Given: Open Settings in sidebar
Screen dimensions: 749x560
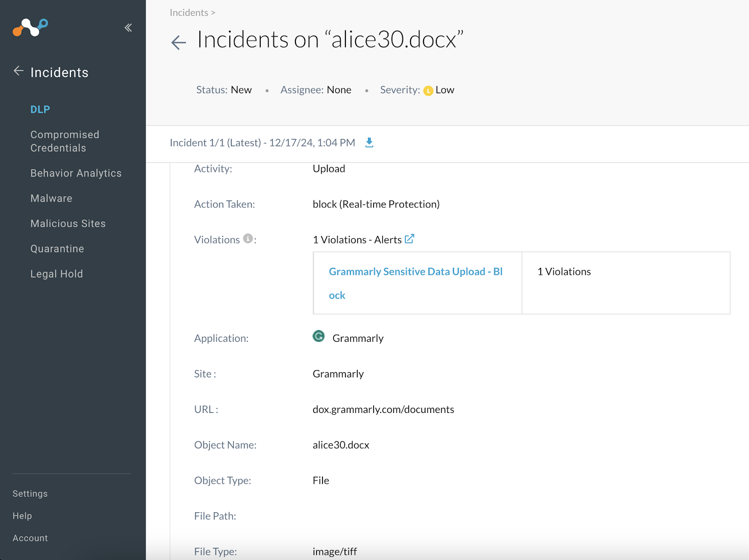Looking at the screenshot, I should click(x=30, y=494).
